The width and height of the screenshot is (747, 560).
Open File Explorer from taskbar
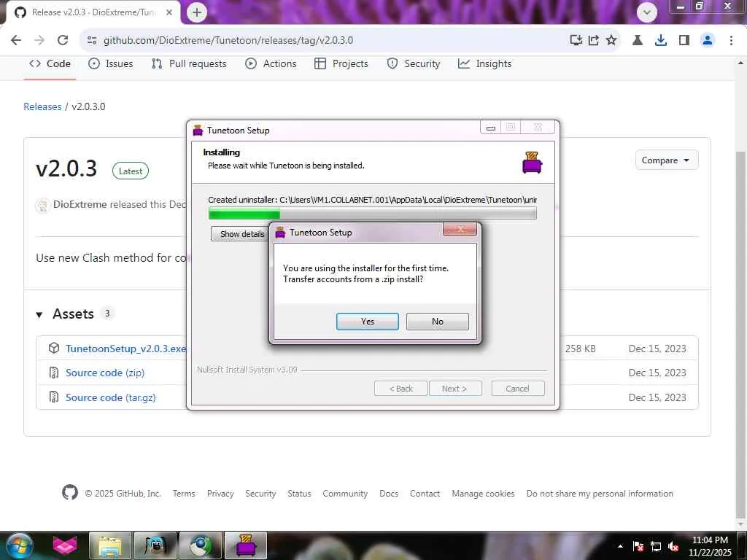coord(110,545)
